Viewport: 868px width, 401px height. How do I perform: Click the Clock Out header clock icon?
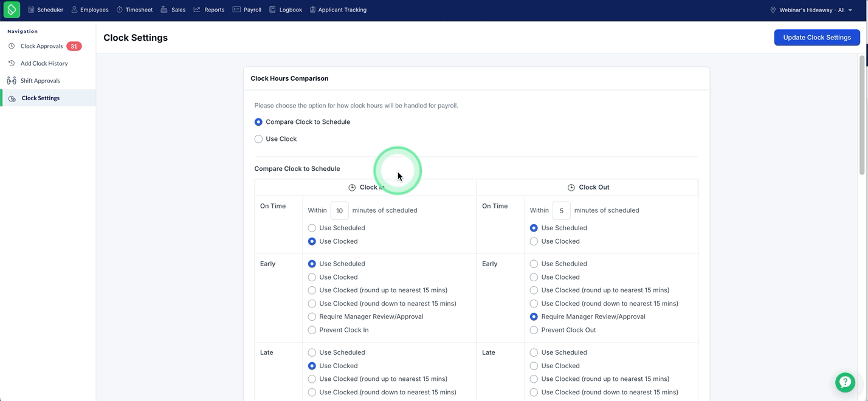[x=571, y=188]
